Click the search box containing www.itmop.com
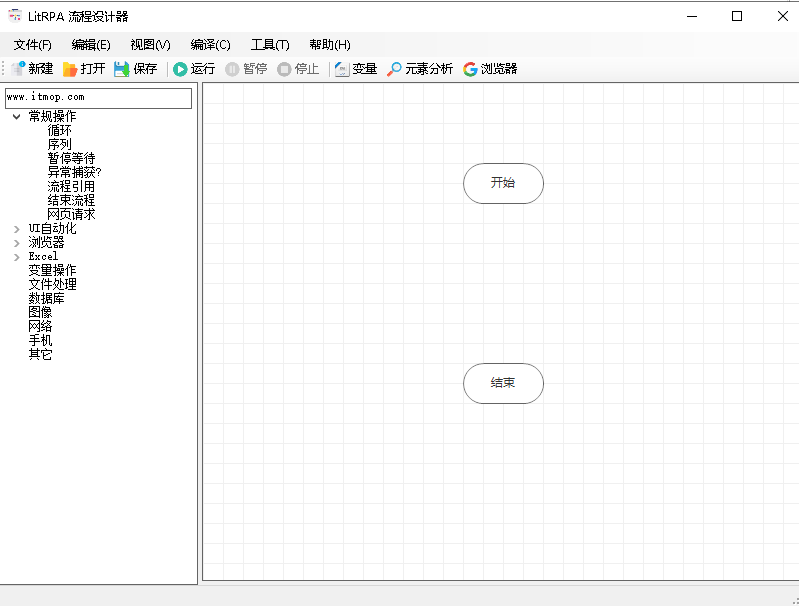Viewport: 799px width, 606px height. [98, 98]
